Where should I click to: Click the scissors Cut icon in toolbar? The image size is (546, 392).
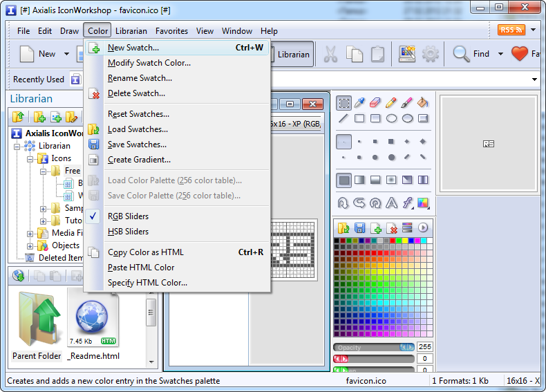click(330, 54)
